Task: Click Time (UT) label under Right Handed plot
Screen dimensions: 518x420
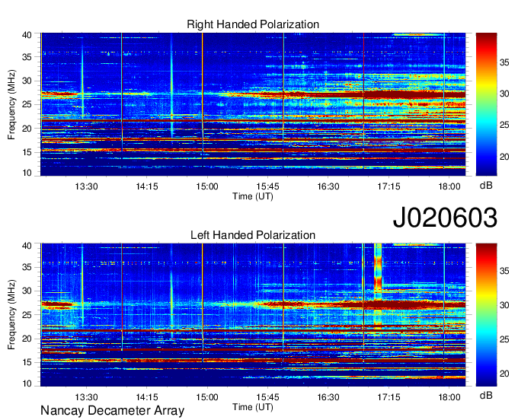Action: tap(253, 196)
